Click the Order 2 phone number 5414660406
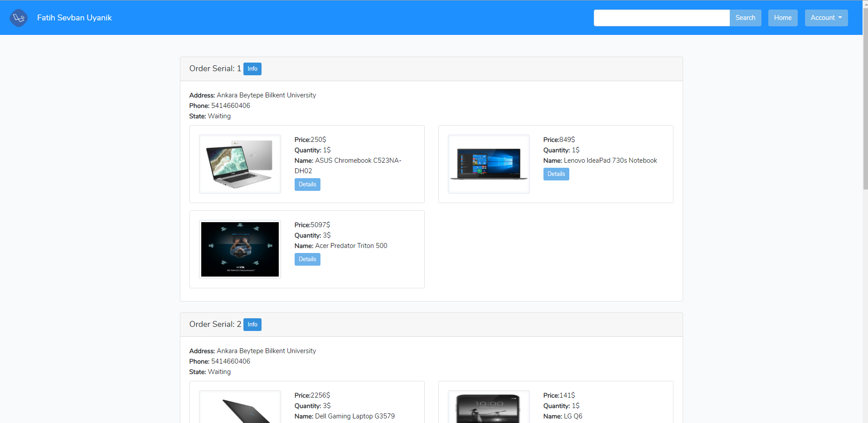Viewport: 868px width, 423px height. (x=231, y=361)
